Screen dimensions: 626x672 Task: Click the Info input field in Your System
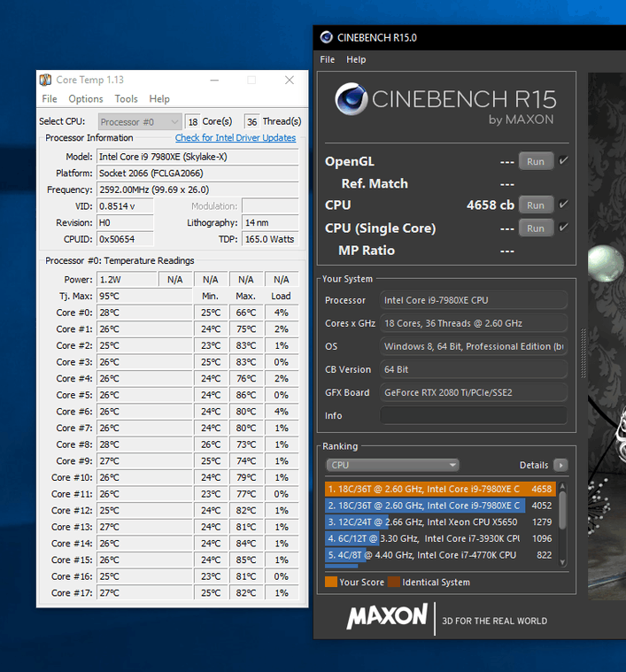coord(474,415)
